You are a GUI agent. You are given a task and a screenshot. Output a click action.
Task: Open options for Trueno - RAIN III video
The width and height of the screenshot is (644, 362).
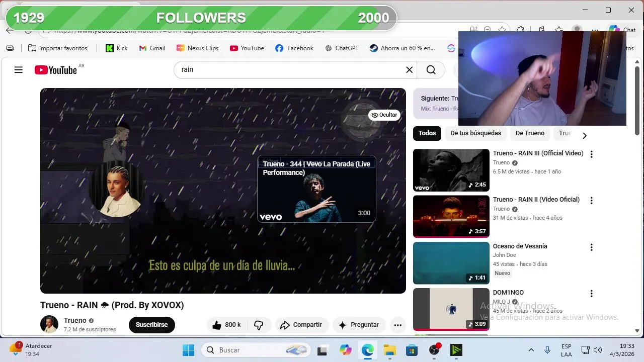(592, 154)
